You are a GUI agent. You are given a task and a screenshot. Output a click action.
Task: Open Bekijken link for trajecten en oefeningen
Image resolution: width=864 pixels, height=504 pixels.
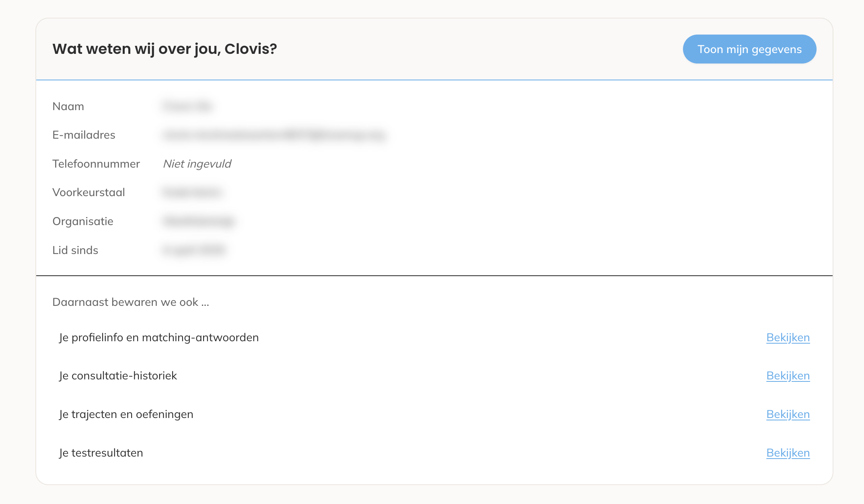click(x=788, y=414)
